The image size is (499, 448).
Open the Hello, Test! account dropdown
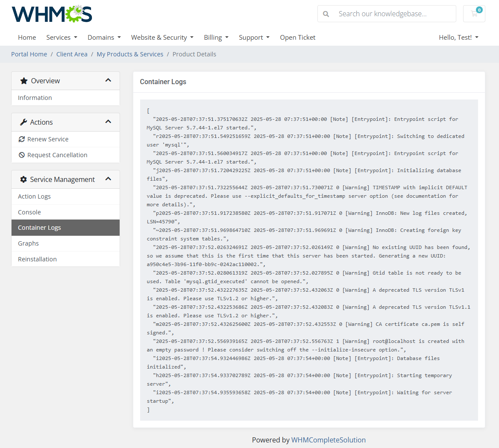pyautogui.click(x=458, y=37)
